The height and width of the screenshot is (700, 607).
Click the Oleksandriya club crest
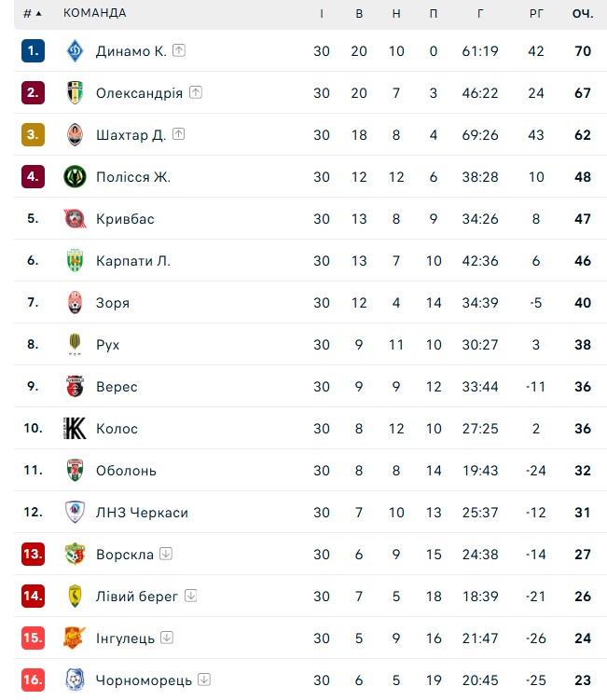point(75,93)
